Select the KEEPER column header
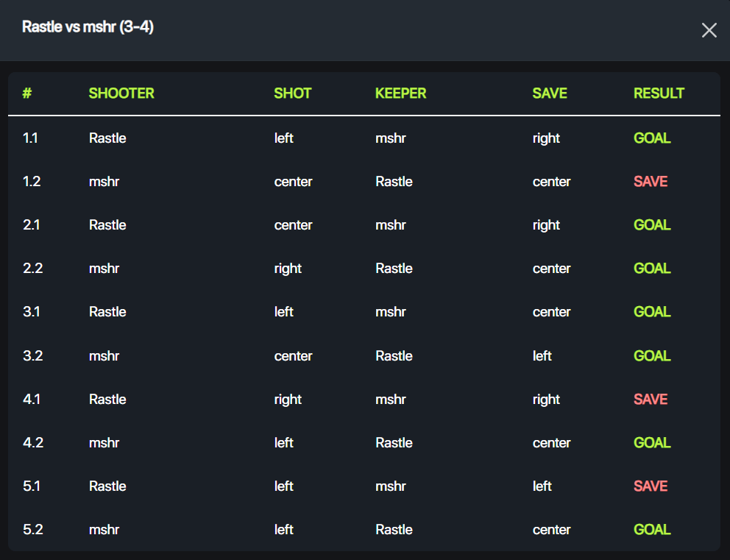The height and width of the screenshot is (560, 730). (400, 93)
